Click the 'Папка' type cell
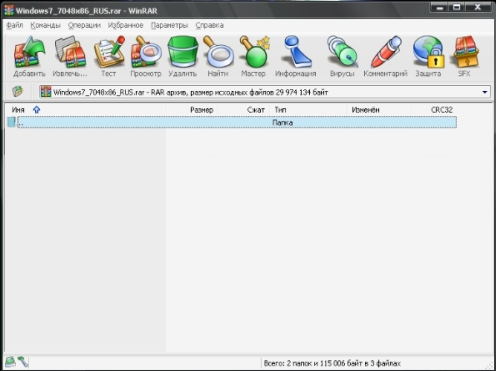The height and width of the screenshot is (371, 496). 282,122
